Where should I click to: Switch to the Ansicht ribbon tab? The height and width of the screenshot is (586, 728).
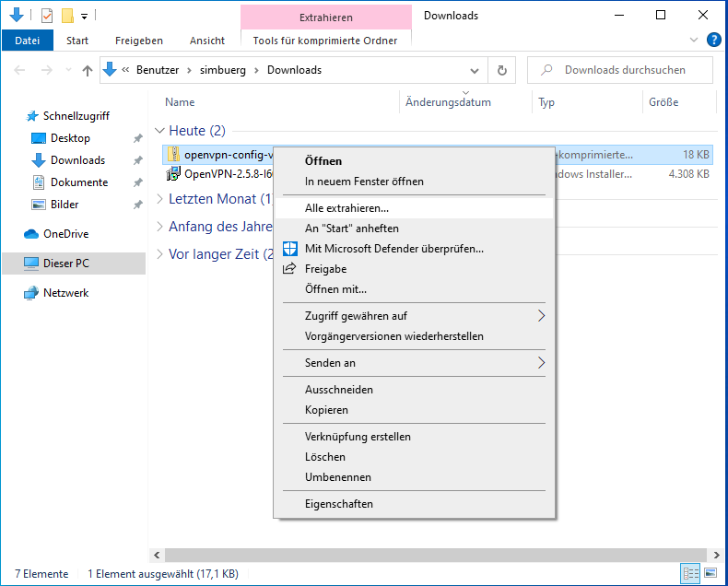point(206,41)
